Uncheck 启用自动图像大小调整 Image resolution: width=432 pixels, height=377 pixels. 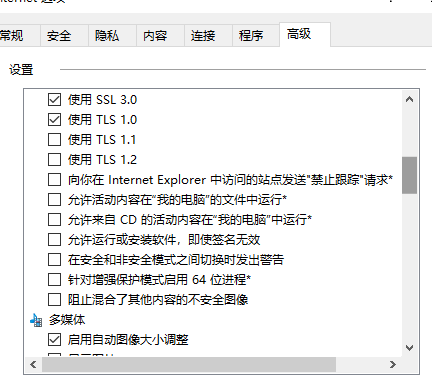click(x=54, y=340)
